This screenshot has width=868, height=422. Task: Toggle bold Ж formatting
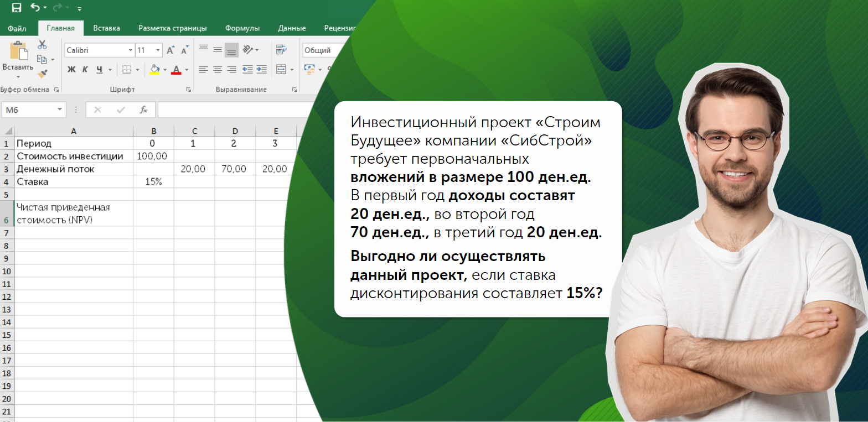pyautogui.click(x=71, y=70)
